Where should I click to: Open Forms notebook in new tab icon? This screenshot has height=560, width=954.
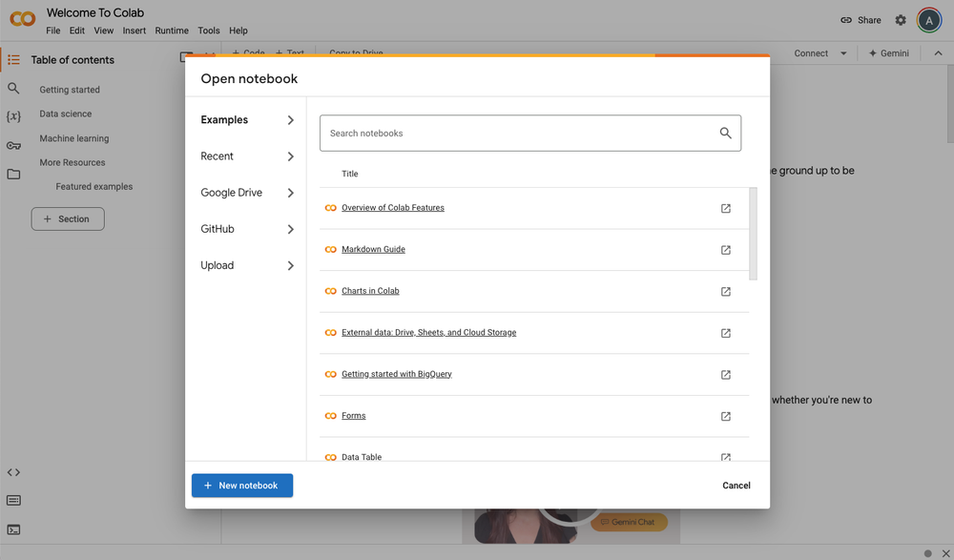(x=726, y=416)
